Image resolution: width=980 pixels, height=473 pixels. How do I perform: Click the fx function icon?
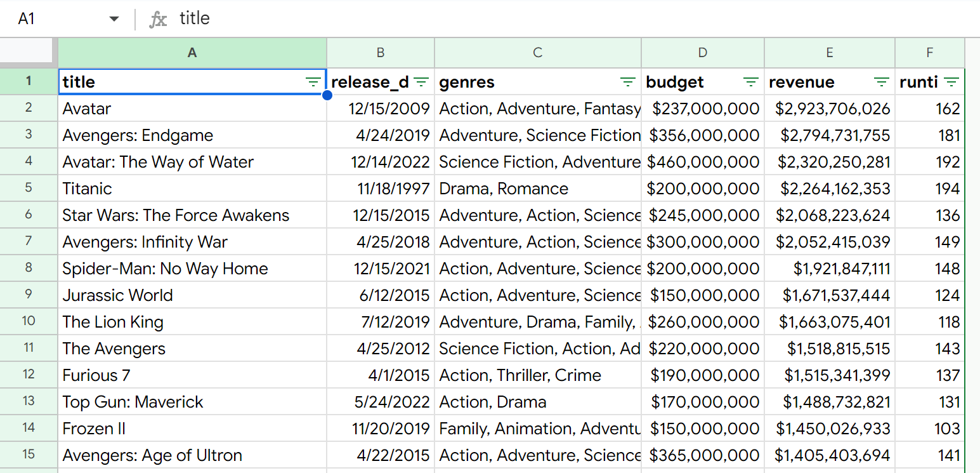click(x=157, y=19)
